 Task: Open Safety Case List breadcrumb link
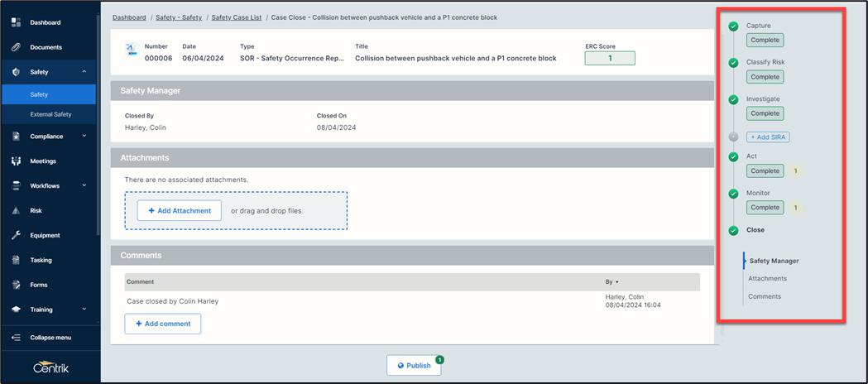(236, 17)
